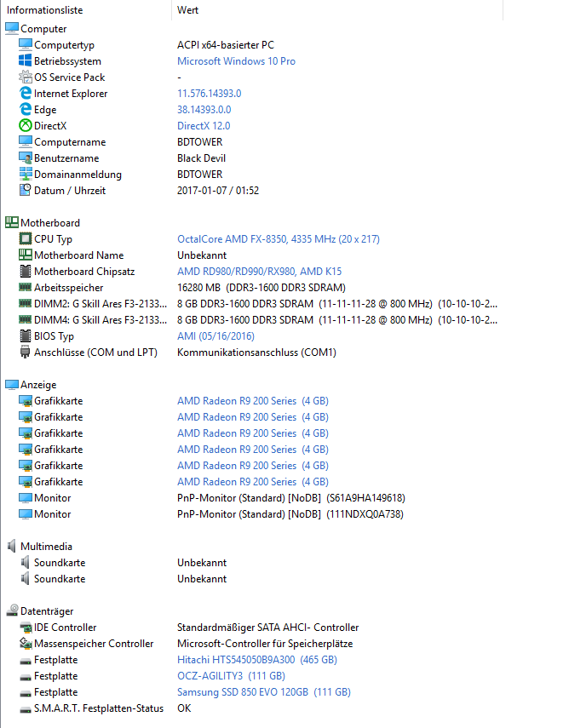Click the Standardmäßiger SATA AHCI- Controller value

pyautogui.click(x=267, y=628)
